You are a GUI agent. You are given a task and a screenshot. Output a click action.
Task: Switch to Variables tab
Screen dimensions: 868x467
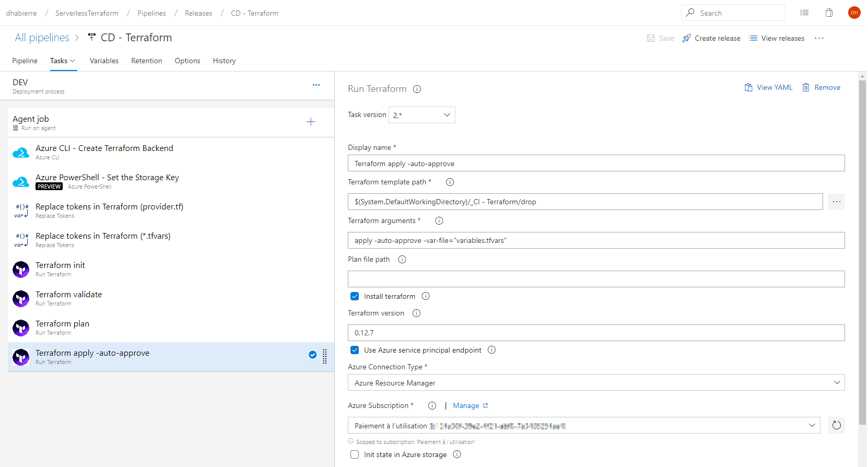click(104, 61)
